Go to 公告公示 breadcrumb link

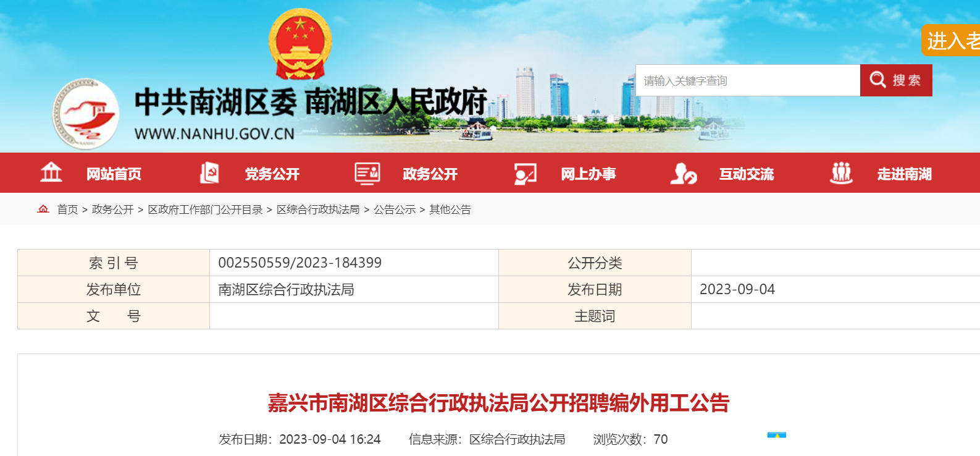coord(395,209)
